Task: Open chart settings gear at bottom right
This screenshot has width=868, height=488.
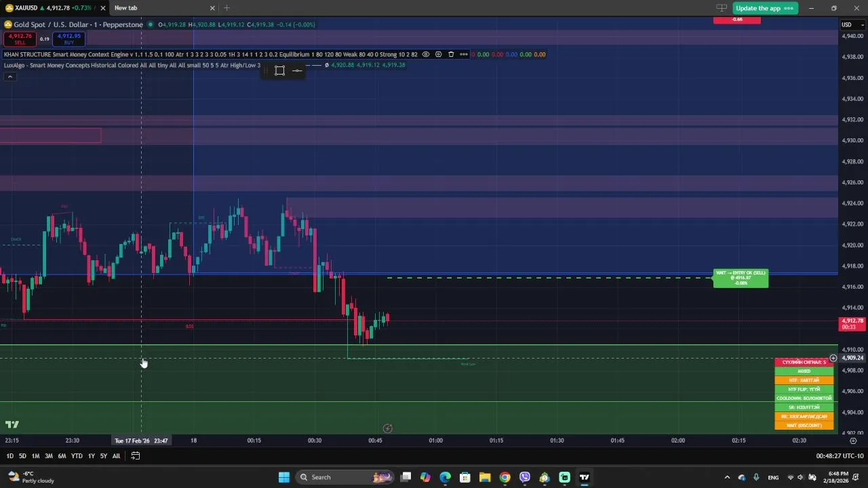Action: point(853,441)
